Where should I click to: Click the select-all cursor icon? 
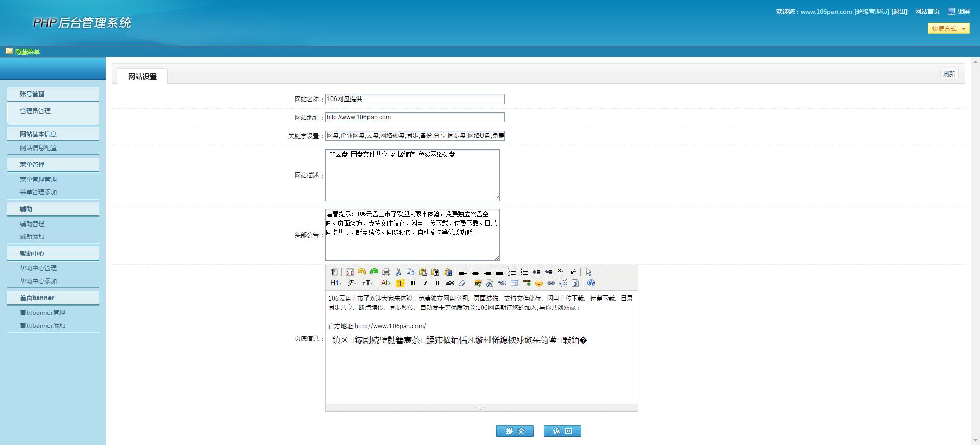(589, 272)
